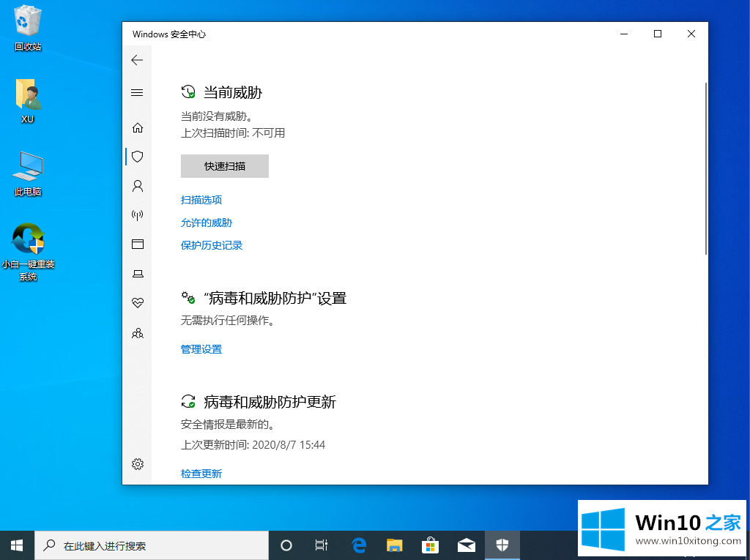Image resolution: width=750 pixels, height=560 pixels.
Task: Open File Explorer from taskbar
Action: 395,545
